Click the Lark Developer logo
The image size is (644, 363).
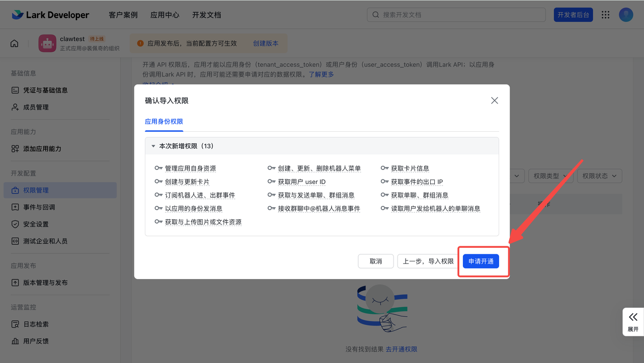click(50, 15)
